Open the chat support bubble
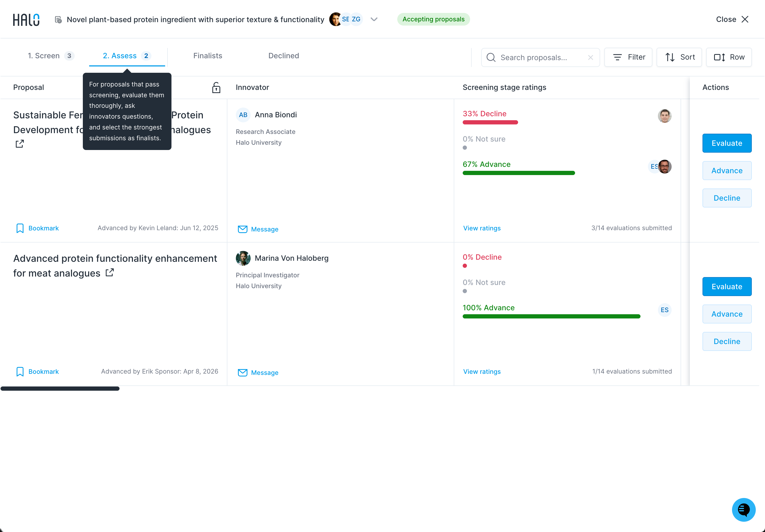 [743, 510]
